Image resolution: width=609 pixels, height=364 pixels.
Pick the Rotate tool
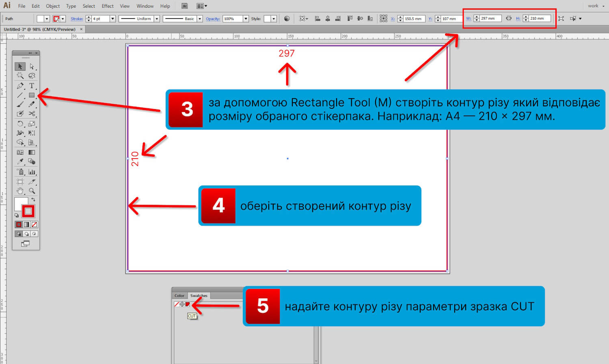coord(20,124)
